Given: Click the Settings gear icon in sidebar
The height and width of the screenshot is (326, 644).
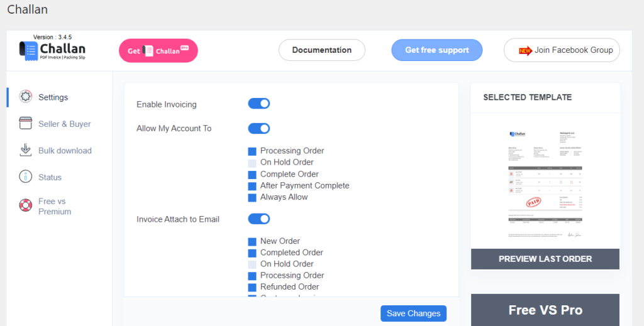Looking at the screenshot, I should [x=25, y=97].
